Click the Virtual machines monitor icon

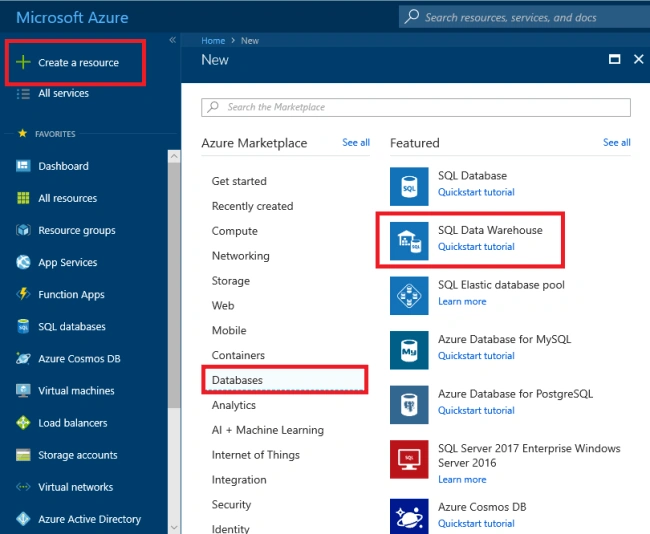[23, 391]
